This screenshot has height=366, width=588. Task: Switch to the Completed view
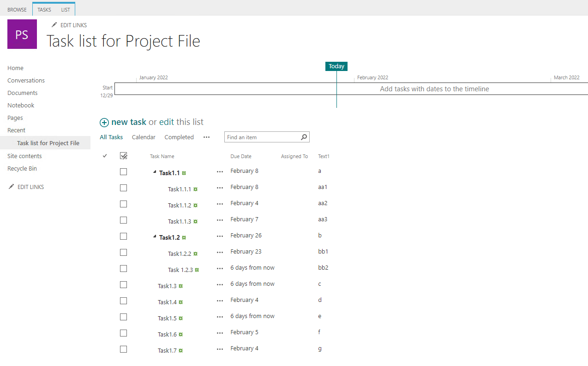click(179, 137)
